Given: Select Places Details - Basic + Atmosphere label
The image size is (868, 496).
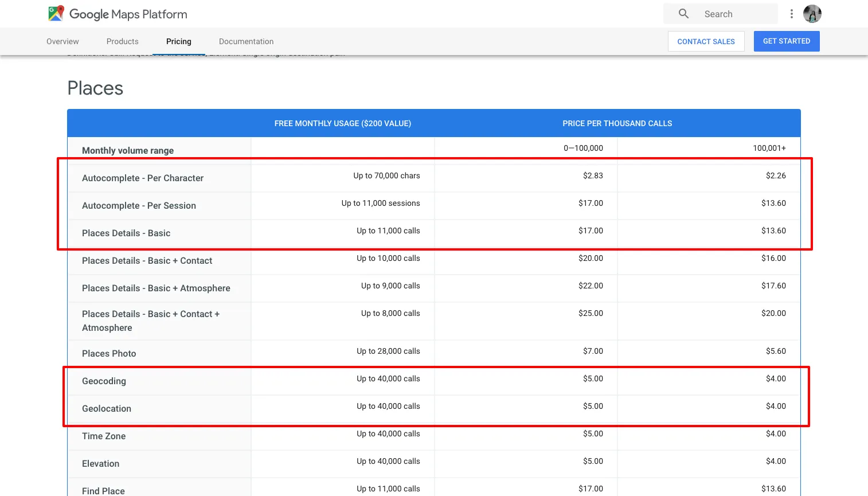Looking at the screenshot, I should [157, 288].
